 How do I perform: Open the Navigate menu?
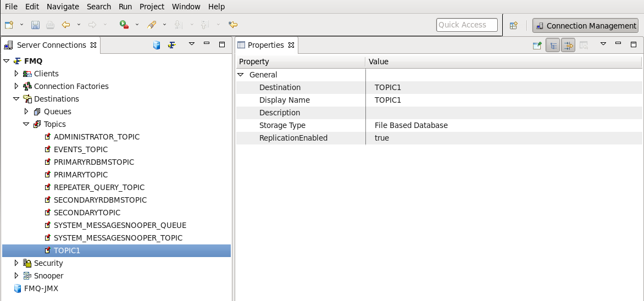coord(63,7)
